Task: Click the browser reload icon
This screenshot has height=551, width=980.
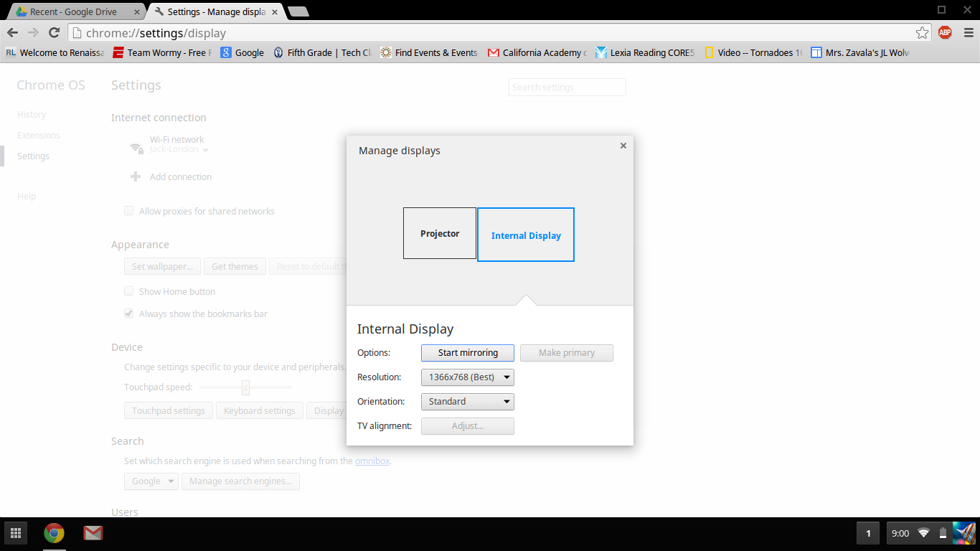Action: (x=54, y=32)
